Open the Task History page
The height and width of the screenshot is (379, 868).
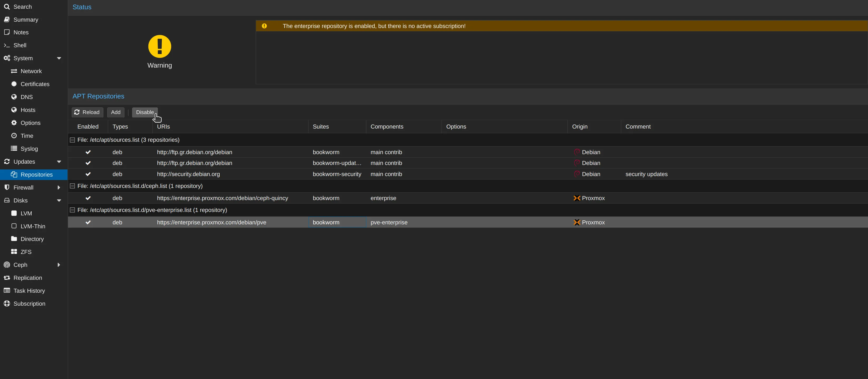point(7,290)
